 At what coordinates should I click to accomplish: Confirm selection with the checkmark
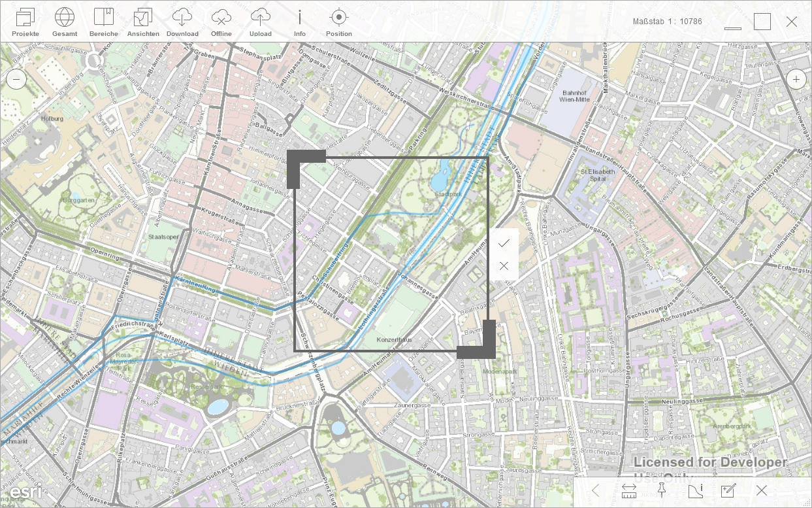(x=504, y=243)
